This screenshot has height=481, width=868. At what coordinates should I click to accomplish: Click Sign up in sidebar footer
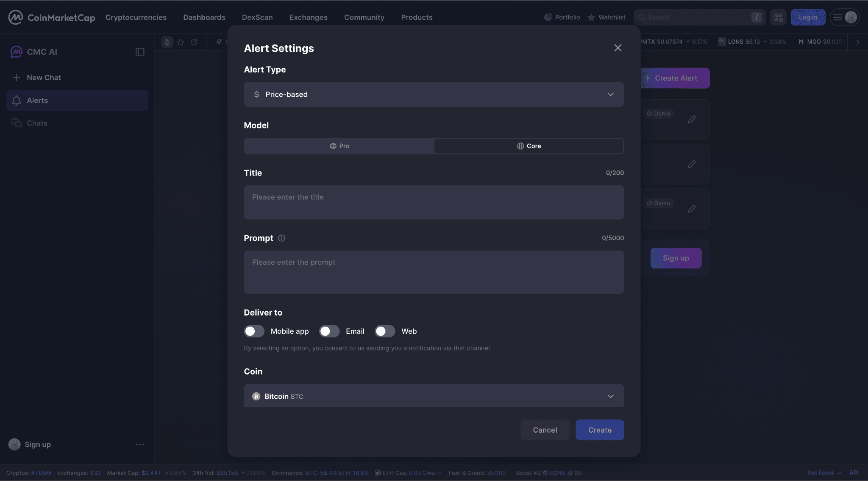click(38, 445)
